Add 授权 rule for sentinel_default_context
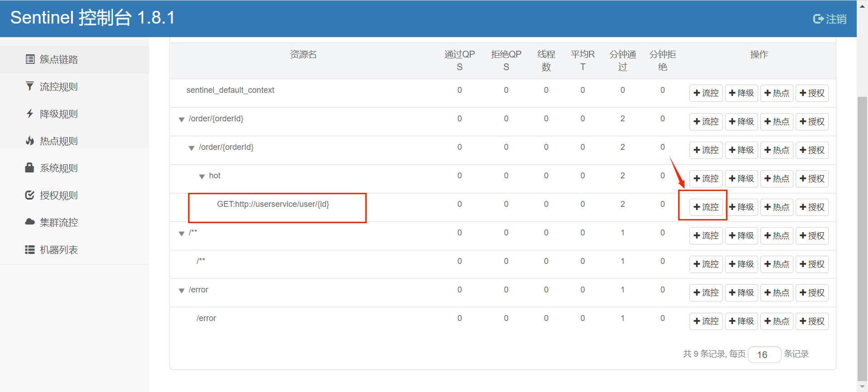The image size is (868, 392). click(x=812, y=93)
